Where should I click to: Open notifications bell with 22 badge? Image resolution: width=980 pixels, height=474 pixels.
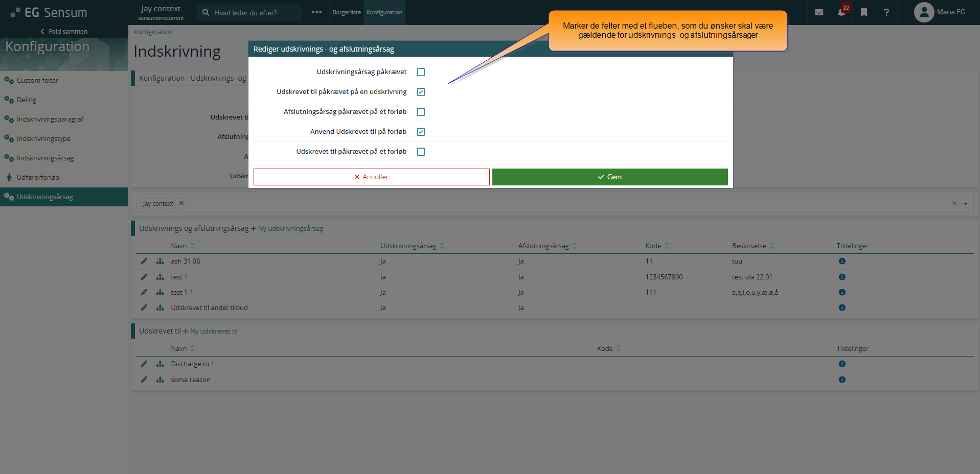pos(841,12)
